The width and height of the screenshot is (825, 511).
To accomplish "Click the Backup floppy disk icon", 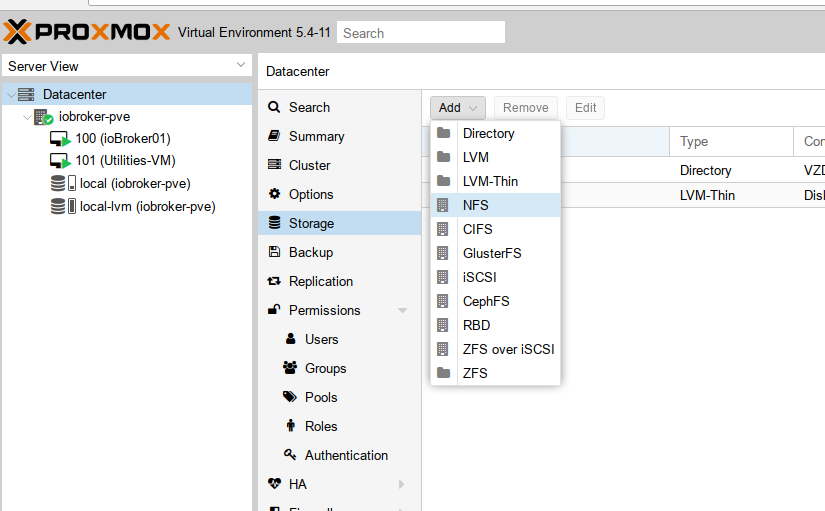I will click(274, 252).
